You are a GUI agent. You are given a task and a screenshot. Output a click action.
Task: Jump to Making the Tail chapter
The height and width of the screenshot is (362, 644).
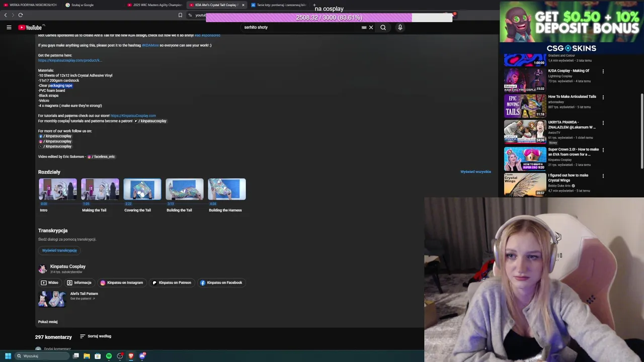[100, 190]
